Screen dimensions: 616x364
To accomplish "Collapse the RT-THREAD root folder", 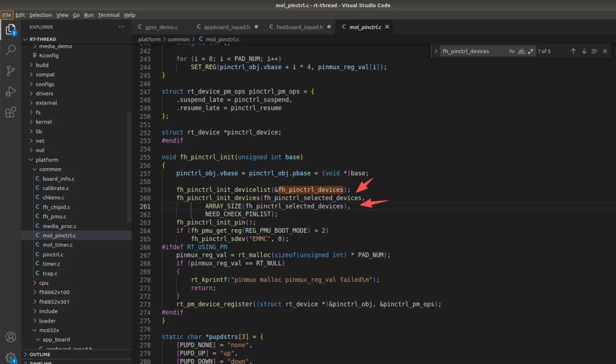I will [26, 39].
